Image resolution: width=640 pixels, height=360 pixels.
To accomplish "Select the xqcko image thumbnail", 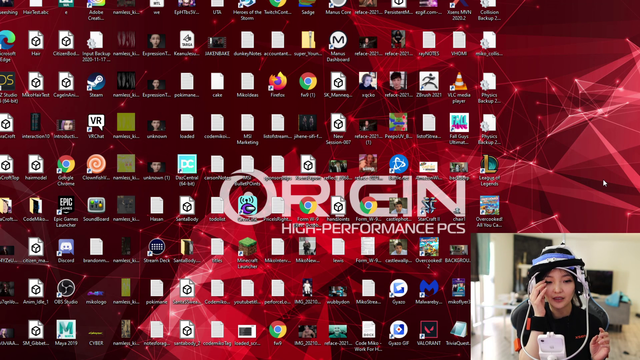I will pyautogui.click(x=368, y=81).
